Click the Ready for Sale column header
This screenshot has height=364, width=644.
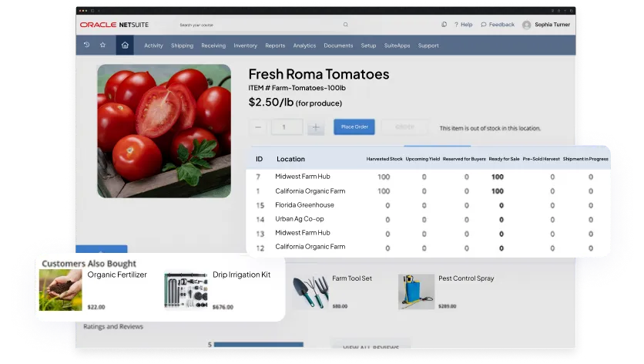point(504,159)
